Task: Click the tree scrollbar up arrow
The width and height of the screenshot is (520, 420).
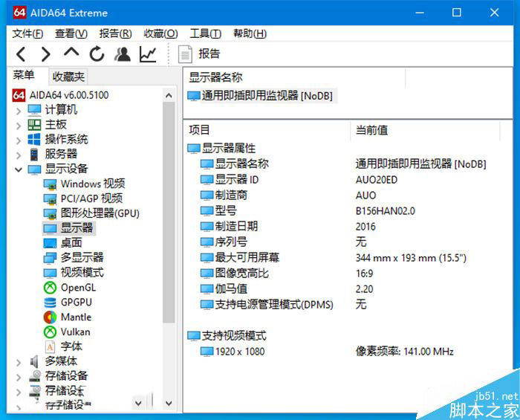Action: 169,96
